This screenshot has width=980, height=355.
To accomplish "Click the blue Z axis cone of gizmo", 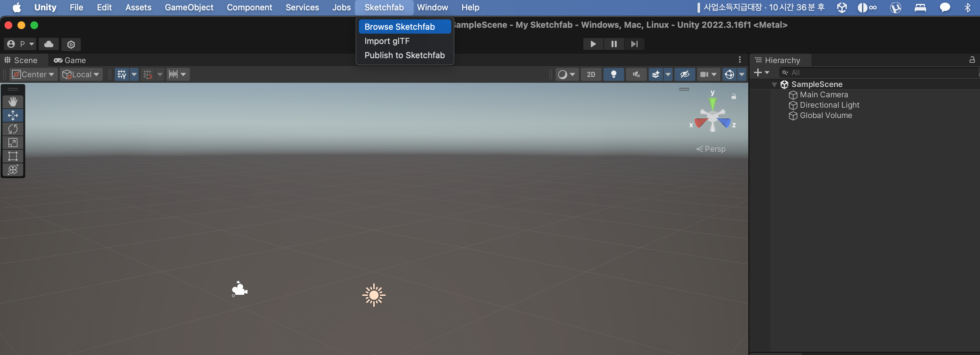I will click(x=725, y=123).
